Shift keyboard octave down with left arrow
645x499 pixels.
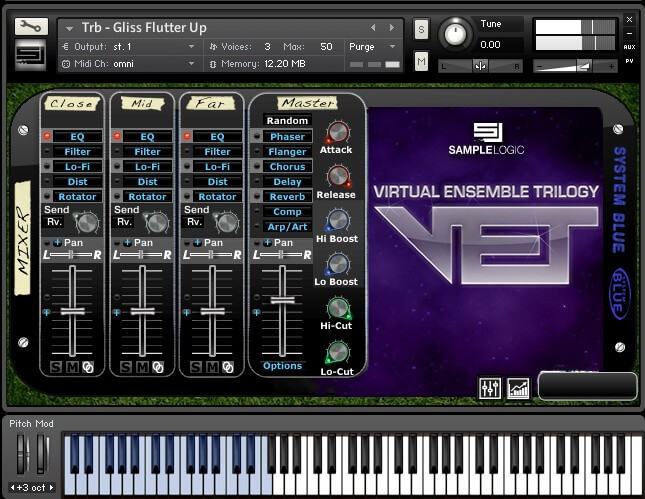click(x=13, y=487)
